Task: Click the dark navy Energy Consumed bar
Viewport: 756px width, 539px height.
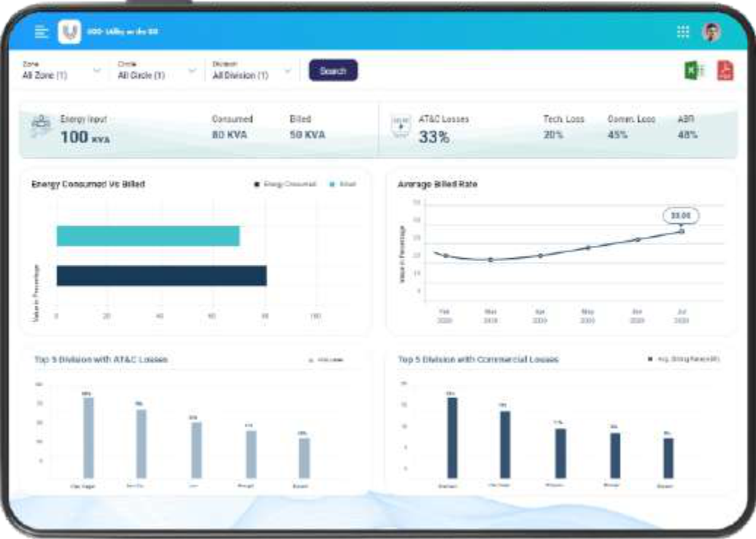Action: [x=161, y=276]
